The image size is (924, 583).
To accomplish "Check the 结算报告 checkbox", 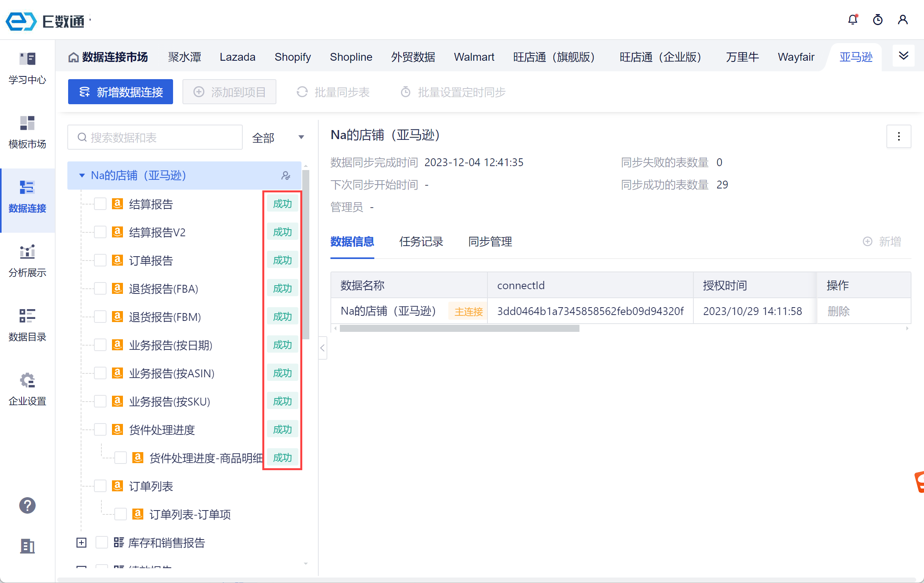I will pyautogui.click(x=100, y=204).
